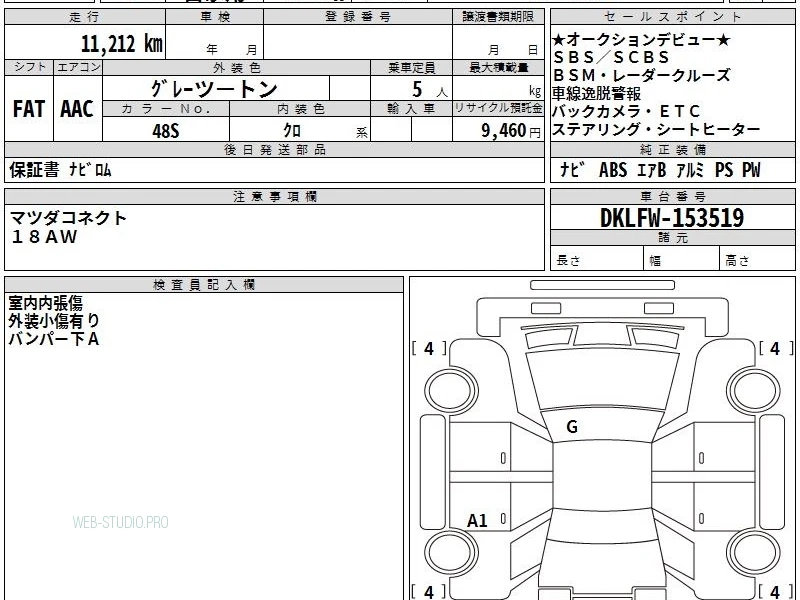The width and height of the screenshot is (800, 600).
Task: Click the 注意事項欄 header
Action: 275,196
